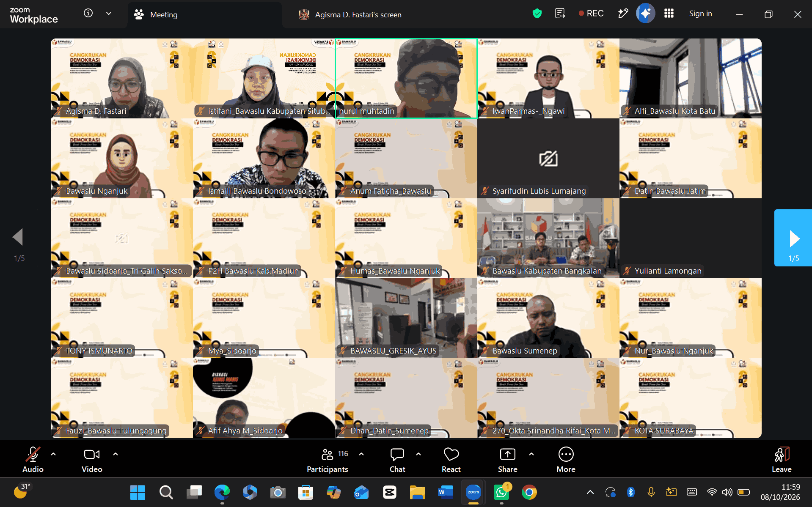812x507 pixels.
Task: Open WhatsApp from the taskbar
Action: pyautogui.click(x=501, y=492)
